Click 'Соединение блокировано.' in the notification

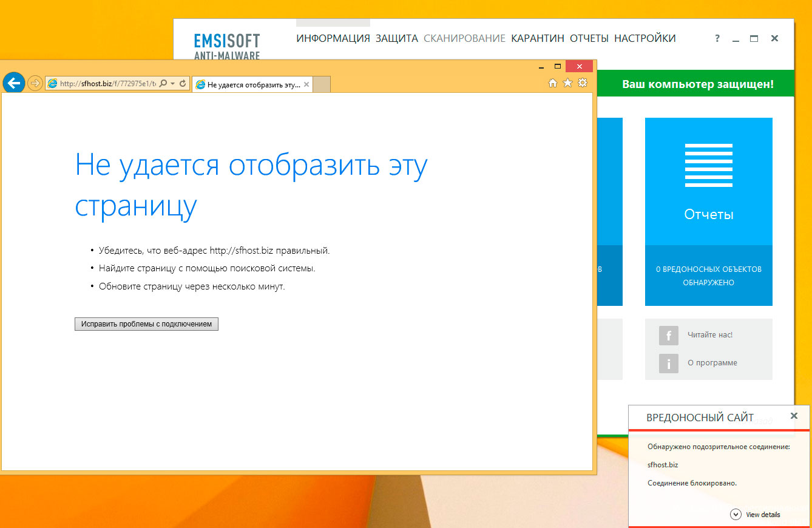click(x=692, y=483)
